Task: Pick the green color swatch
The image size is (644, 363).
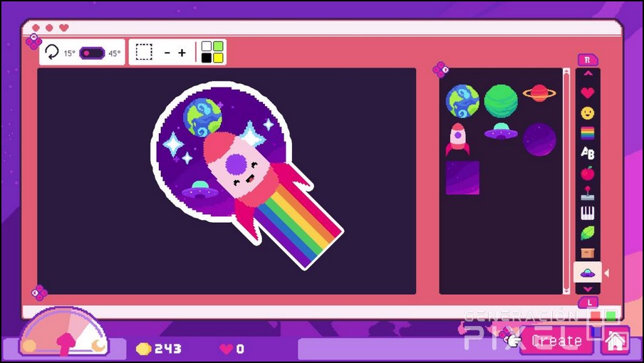Action: click(x=218, y=47)
